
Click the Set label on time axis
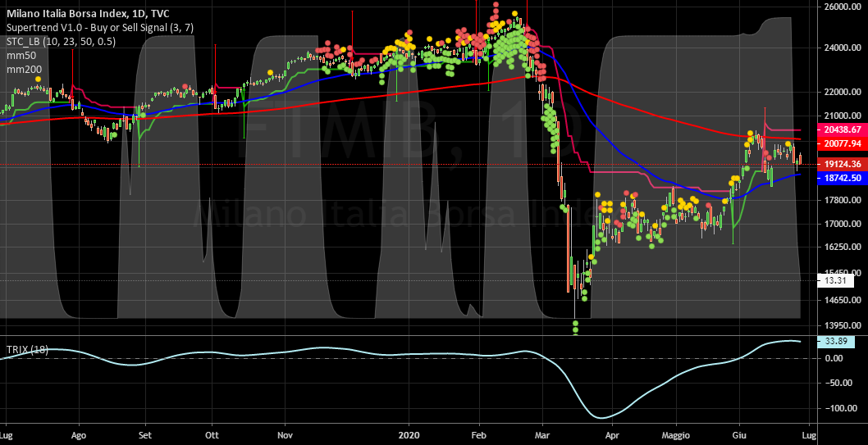pos(145,435)
